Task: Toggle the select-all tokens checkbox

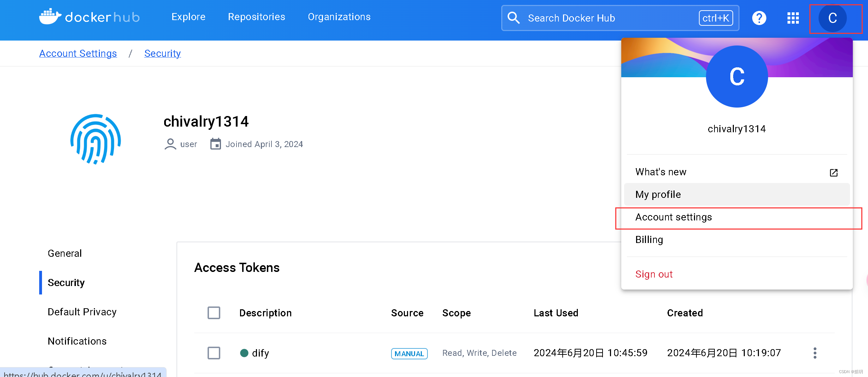Action: [x=214, y=312]
